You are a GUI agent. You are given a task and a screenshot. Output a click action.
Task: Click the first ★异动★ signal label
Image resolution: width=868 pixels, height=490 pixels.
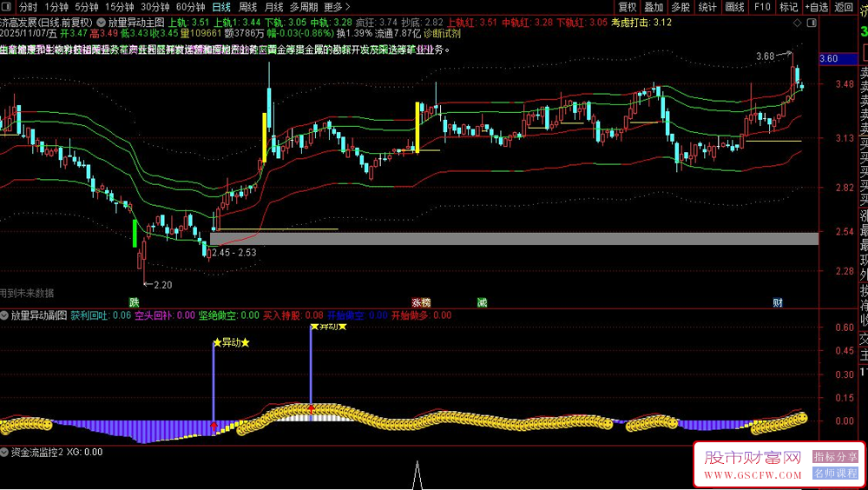(232, 343)
